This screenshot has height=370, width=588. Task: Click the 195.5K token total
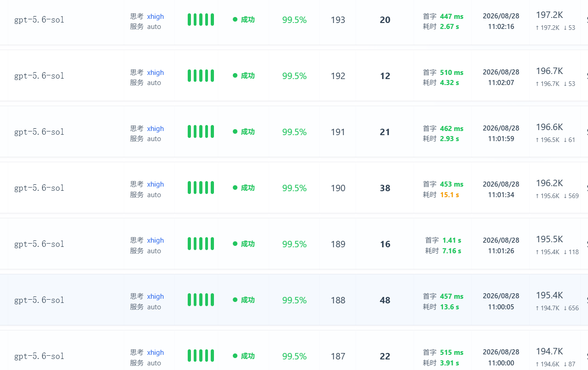tap(549, 239)
